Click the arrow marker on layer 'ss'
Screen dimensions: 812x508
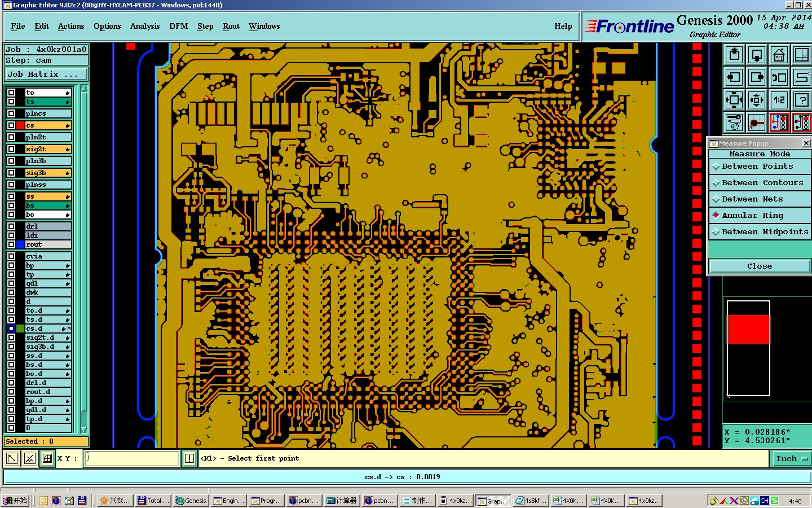[x=68, y=196]
